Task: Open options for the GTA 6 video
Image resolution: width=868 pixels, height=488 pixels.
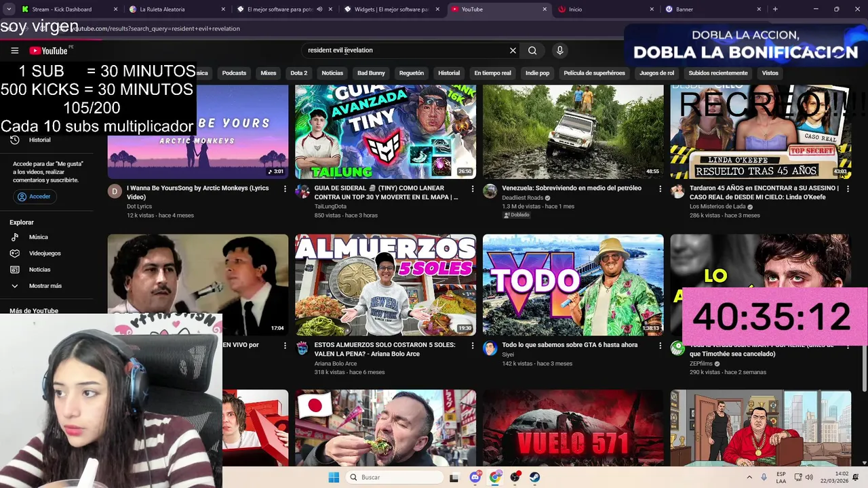Action: [660, 346]
